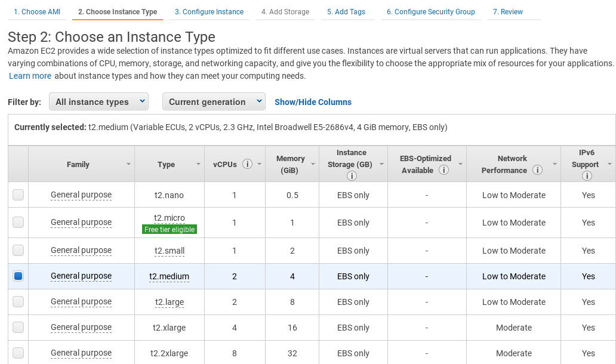Open the Current generation filter dropdown
This screenshot has width=616, height=364.
[214, 101]
